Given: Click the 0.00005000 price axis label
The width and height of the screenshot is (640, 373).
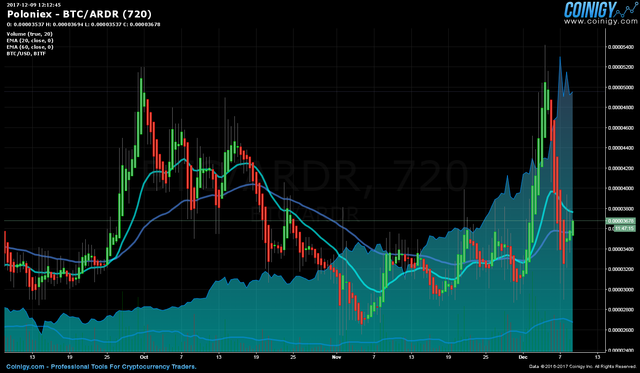Looking at the screenshot, I should [x=621, y=87].
